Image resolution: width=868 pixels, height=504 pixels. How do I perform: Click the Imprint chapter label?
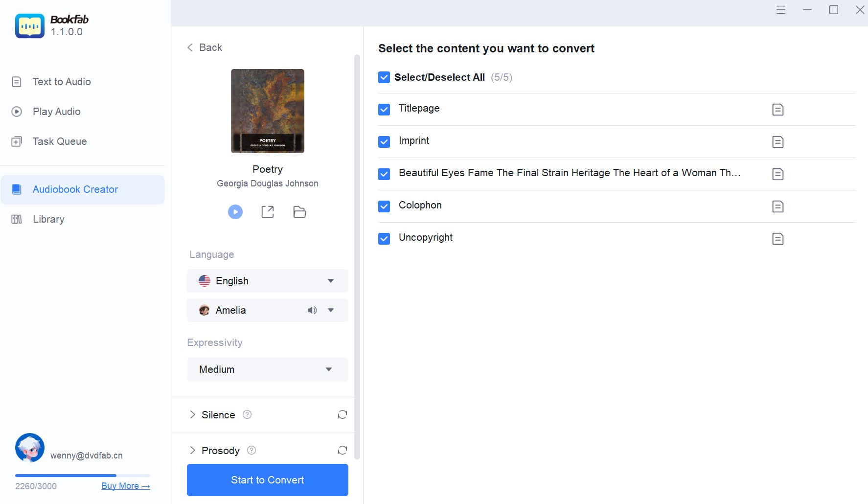(x=414, y=140)
